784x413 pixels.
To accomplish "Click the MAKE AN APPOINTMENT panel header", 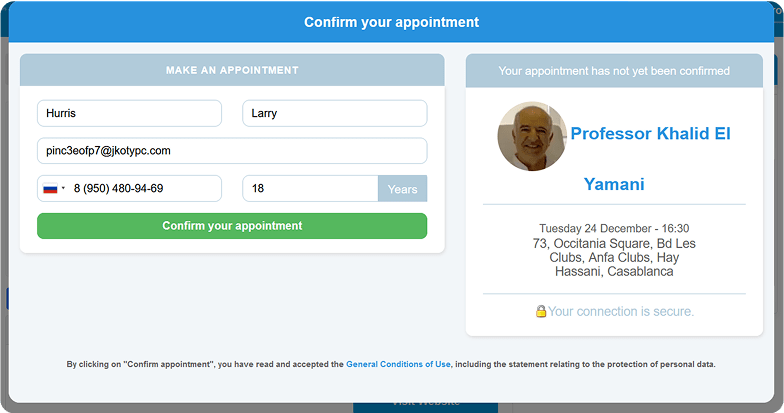I will point(232,70).
